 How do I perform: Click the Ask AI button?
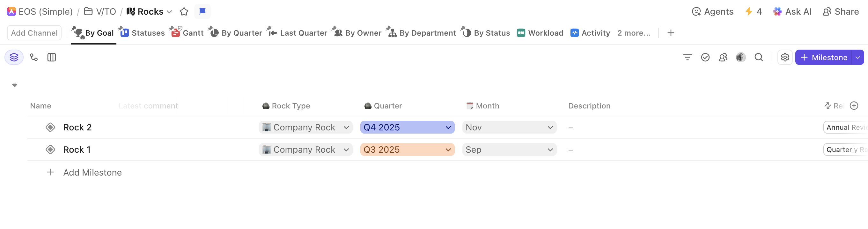792,12
